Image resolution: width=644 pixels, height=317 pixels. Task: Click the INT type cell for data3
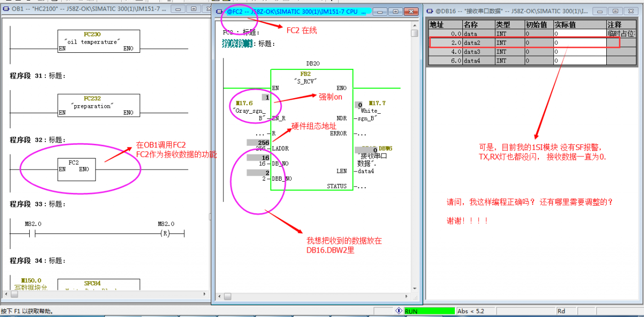tap(510, 52)
